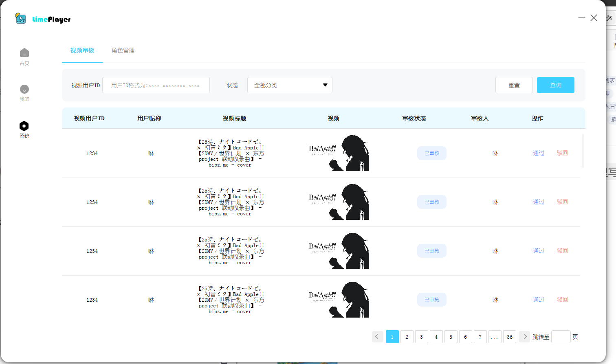The image size is (616, 364).
Task: Go to next page with right arrow
Action: point(525,337)
